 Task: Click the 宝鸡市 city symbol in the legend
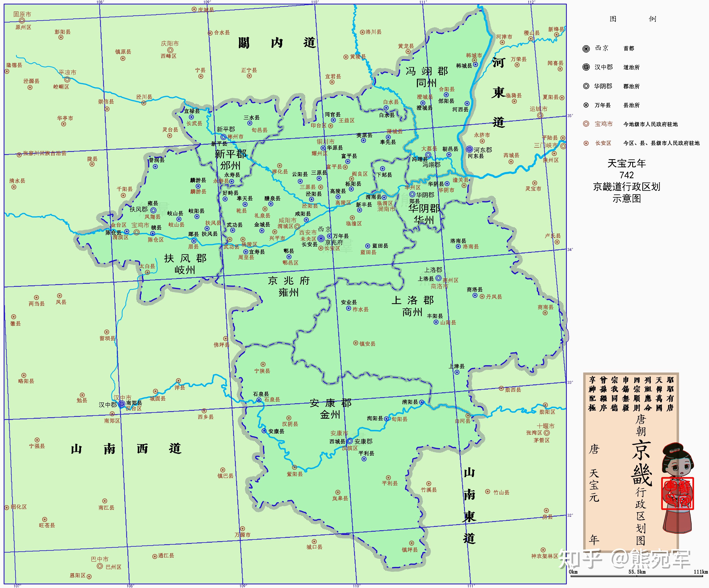[586, 124]
